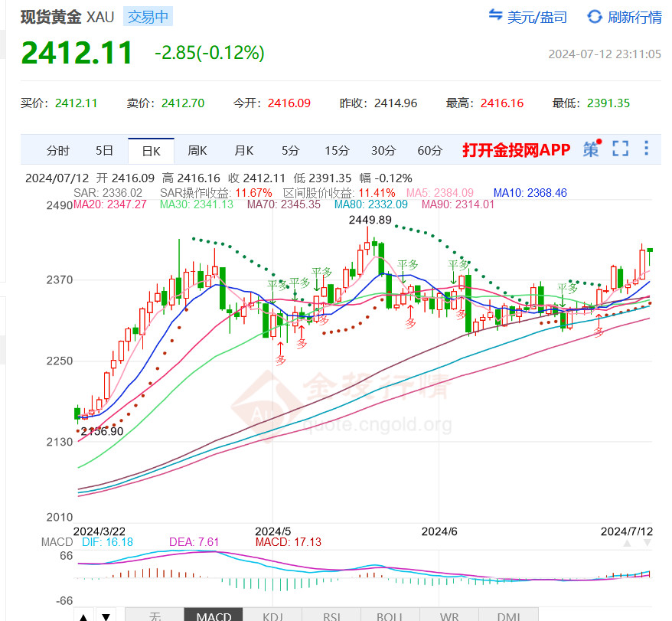The width and height of the screenshot is (672, 621).
Task: Click the down arrow below the MACD panel
Action: (107, 615)
